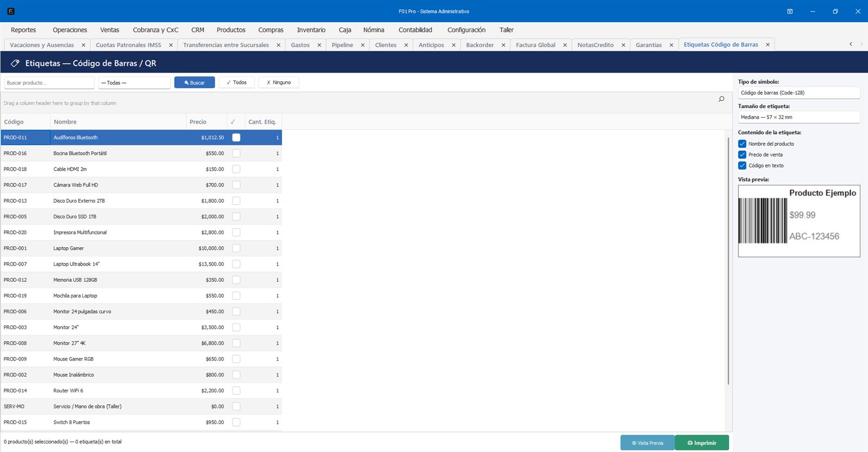Open the Productos menu

point(231,30)
